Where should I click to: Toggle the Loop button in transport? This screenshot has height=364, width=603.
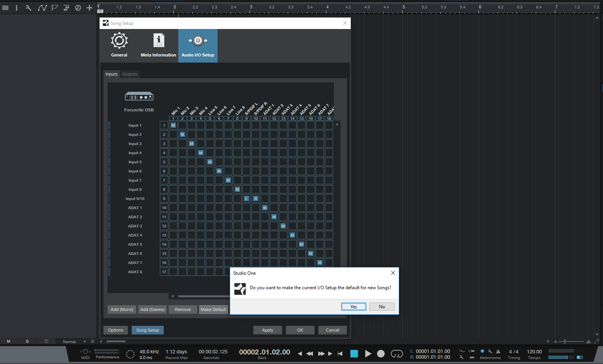click(397, 354)
